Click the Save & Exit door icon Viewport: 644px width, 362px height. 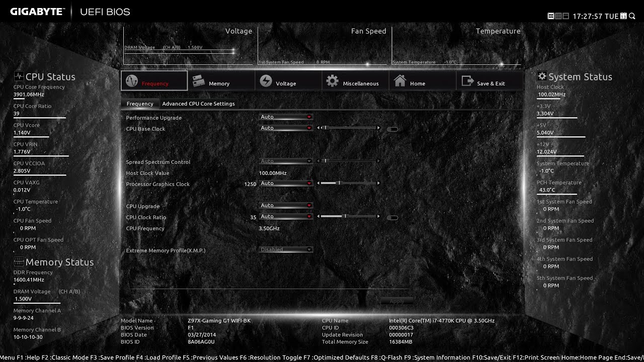point(467,80)
